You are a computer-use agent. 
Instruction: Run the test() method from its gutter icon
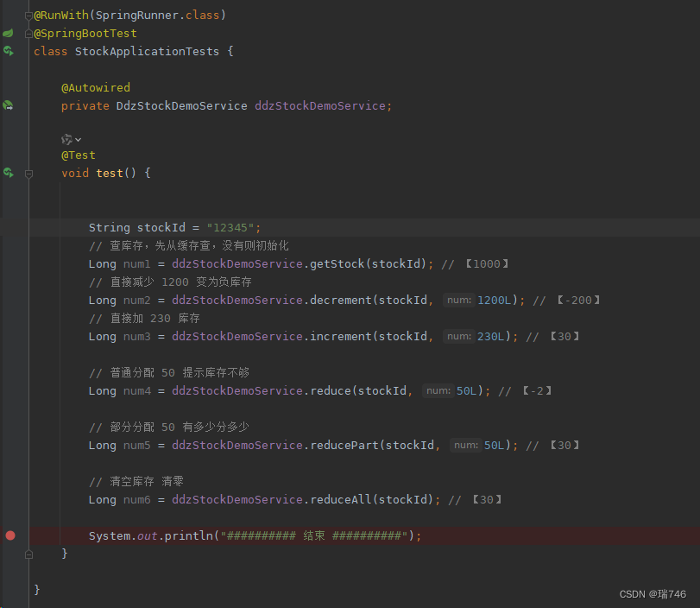7,172
